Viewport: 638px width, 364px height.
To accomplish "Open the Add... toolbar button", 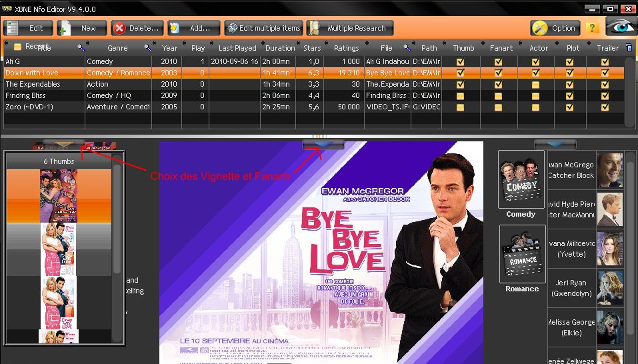I will [194, 28].
